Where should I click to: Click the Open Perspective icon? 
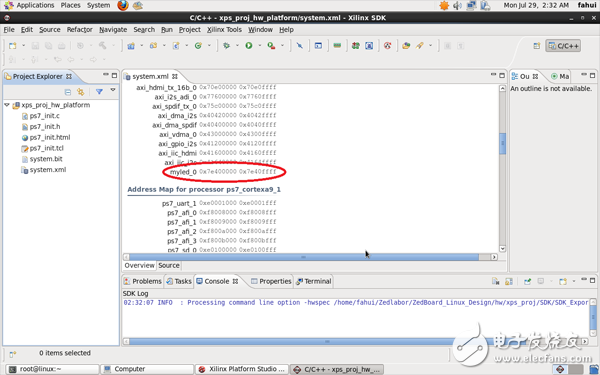[537, 46]
